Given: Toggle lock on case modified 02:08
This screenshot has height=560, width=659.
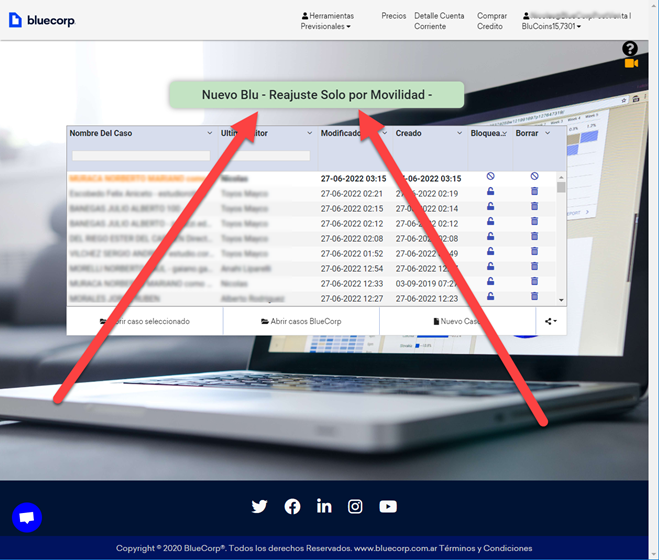Looking at the screenshot, I should point(490,236).
